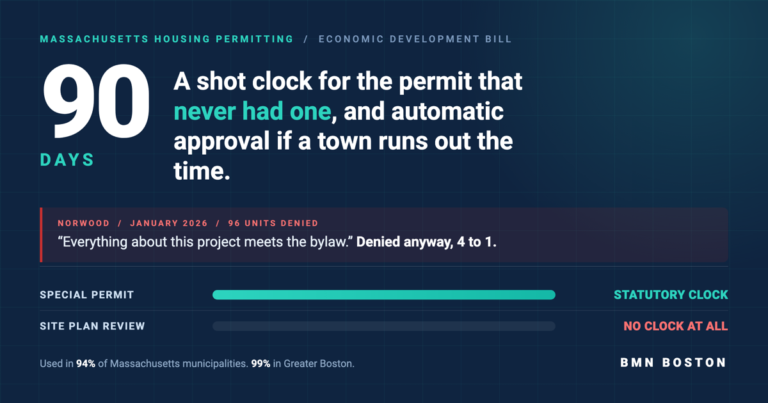The image size is (768, 403).
Task: Select the large 90 number
Action: click(x=96, y=102)
